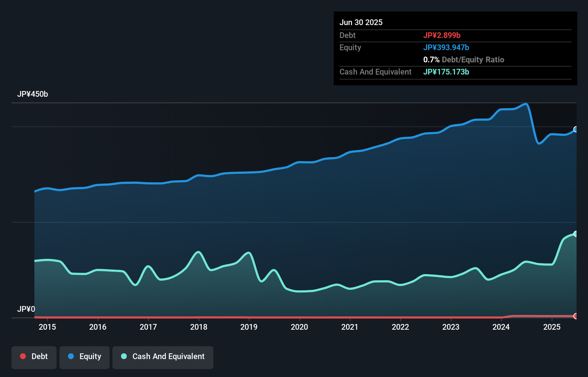Select the Cash endpoint marker on the chart edge
This screenshot has height=377, width=588.
575,234
